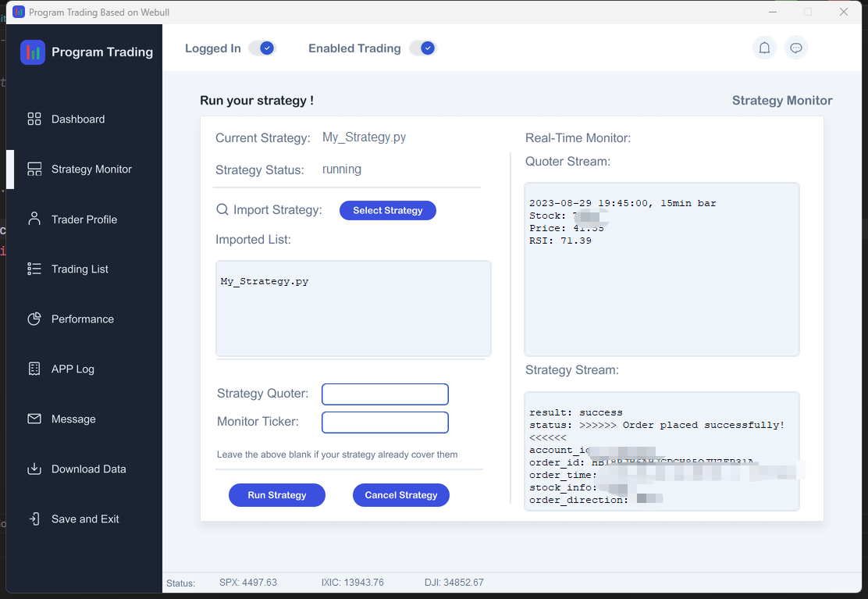Image resolution: width=868 pixels, height=599 pixels.
Task: Click the Run Strategy button
Action: [x=277, y=495]
